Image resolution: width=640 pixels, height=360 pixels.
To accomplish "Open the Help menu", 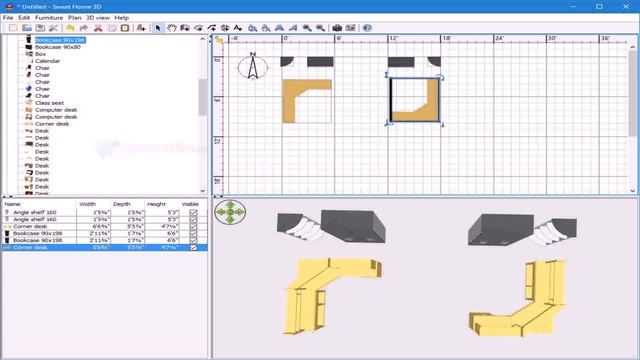I will click(x=122, y=18).
